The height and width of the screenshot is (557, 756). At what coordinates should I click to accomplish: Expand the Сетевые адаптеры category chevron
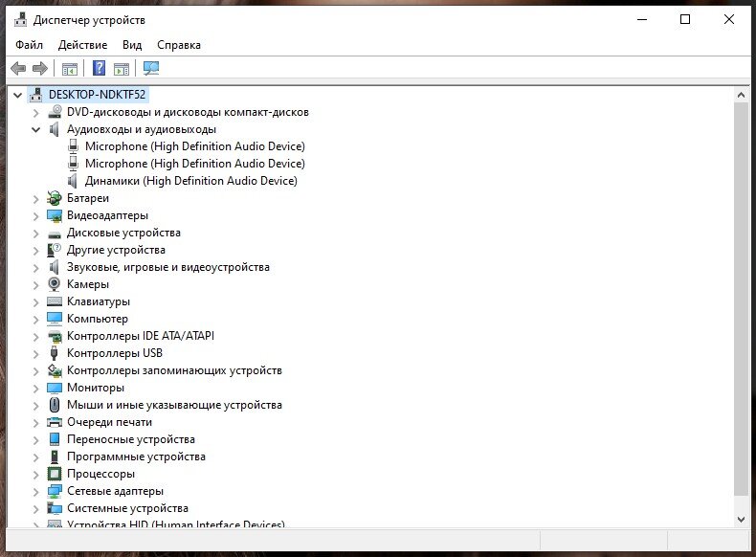[35, 491]
